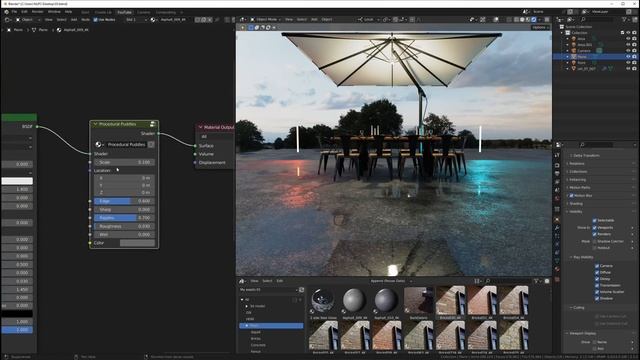Open the viewport Options dropdown
Image resolution: width=640 pixels, height=360 pixels.
[540, 27]
